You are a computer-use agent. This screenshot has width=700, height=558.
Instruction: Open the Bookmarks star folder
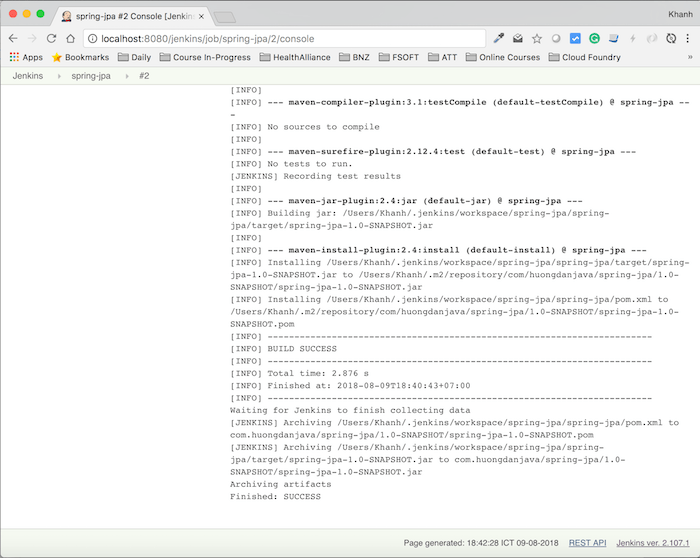(x=80, y=57)
